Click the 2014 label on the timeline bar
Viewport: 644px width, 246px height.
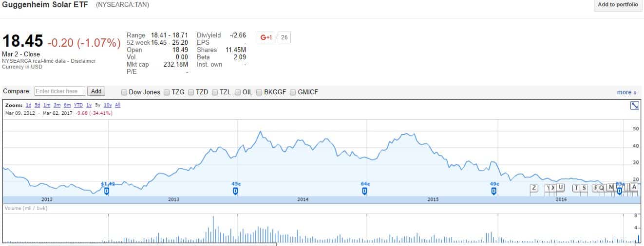[303, 199]
